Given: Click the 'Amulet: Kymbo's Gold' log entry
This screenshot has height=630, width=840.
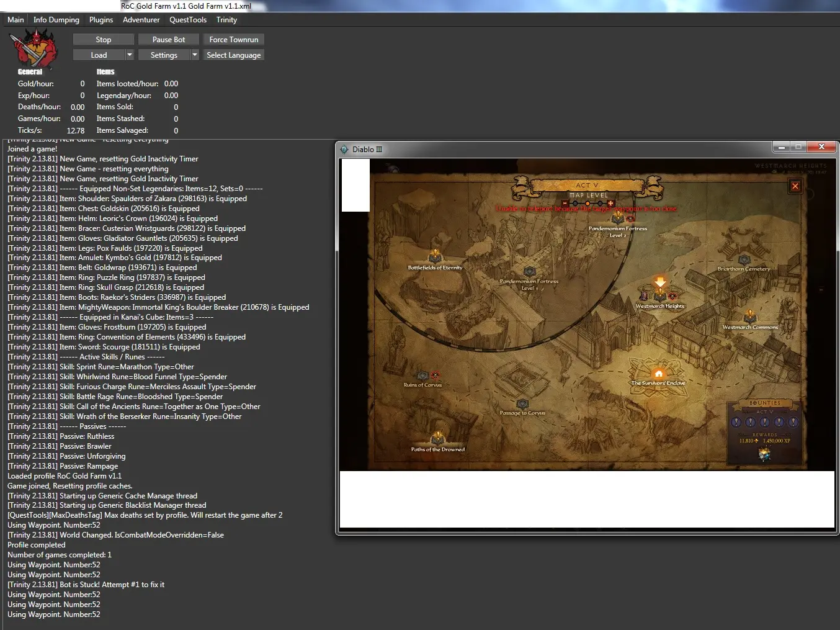Looking at the screenshot, I should 115,258.
